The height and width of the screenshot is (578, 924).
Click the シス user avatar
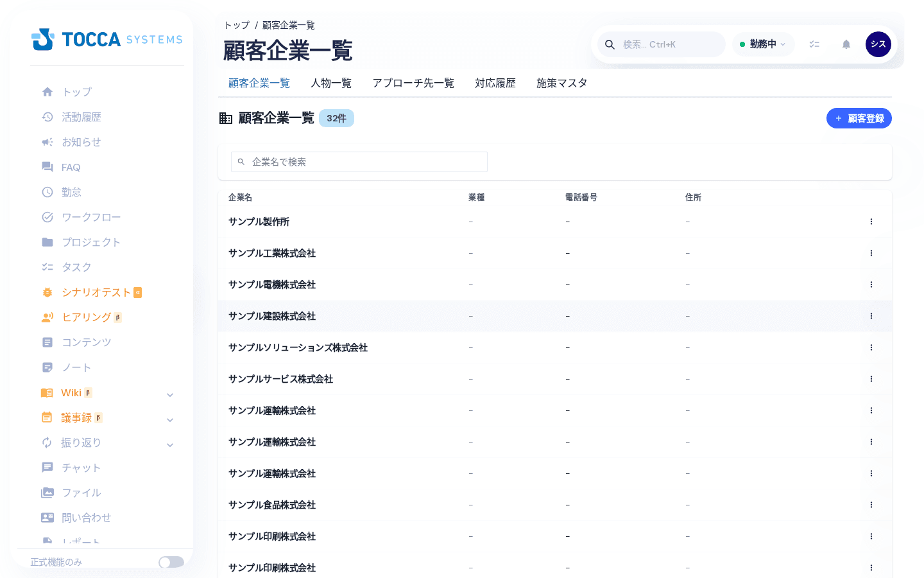click(x=878, y=44)
